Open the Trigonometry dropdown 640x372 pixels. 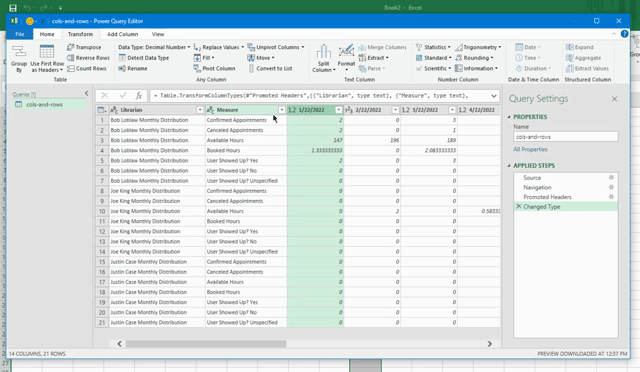(478, 47)
